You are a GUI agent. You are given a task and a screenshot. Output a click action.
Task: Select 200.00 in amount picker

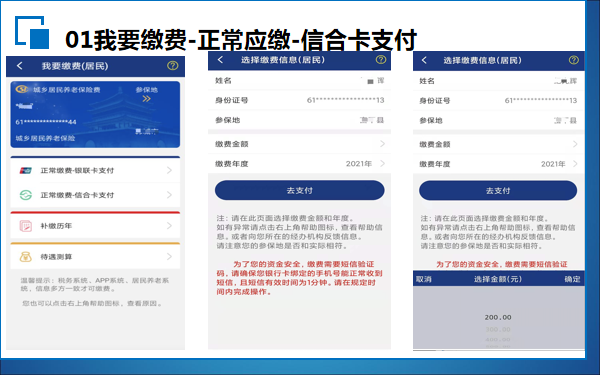[x=498, y=317]
